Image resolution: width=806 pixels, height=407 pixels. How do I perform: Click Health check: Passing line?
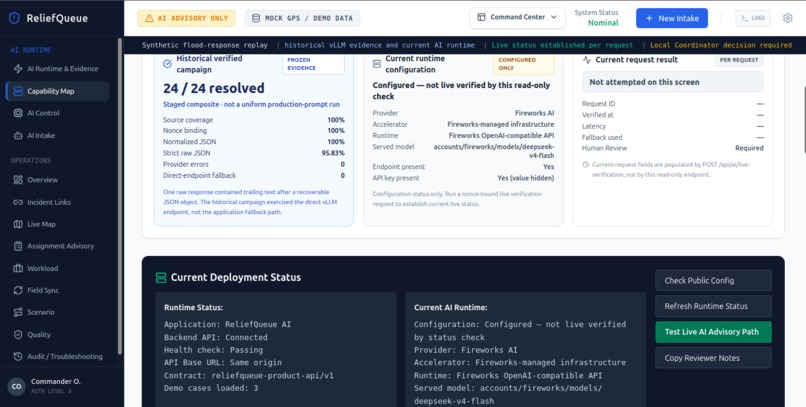point(213,350)
